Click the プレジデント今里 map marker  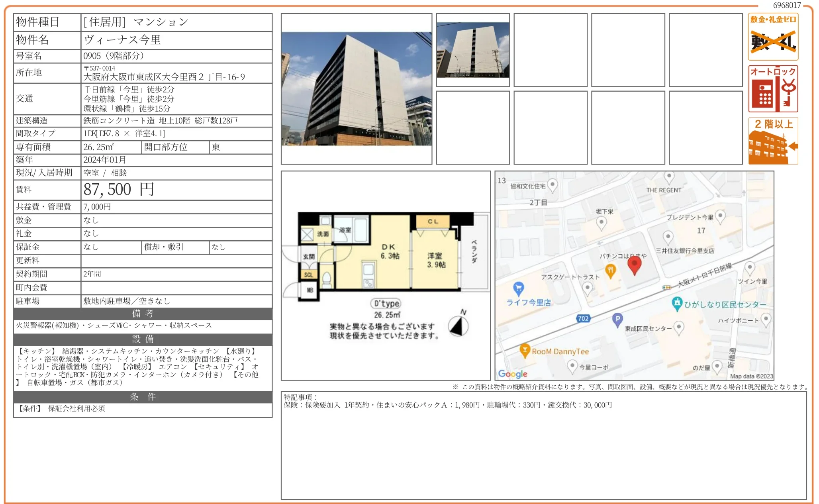point(720,216)
